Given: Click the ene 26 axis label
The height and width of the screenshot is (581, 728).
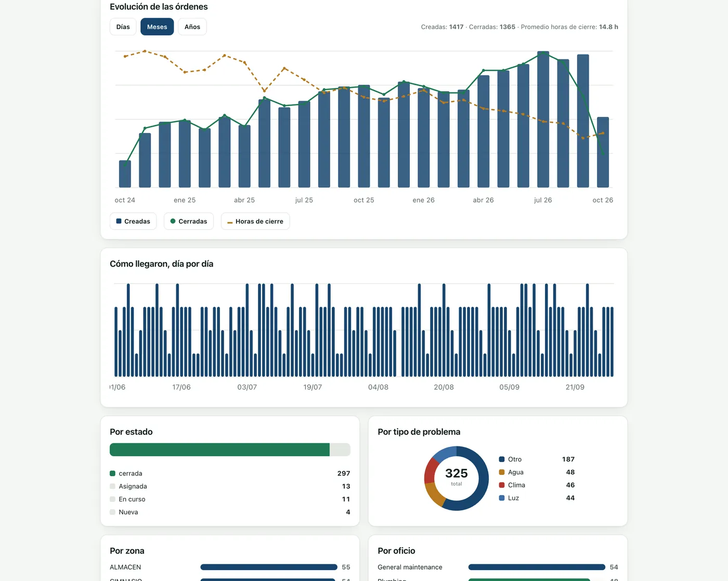Looking at the screenshot, I should click(424, 200).
